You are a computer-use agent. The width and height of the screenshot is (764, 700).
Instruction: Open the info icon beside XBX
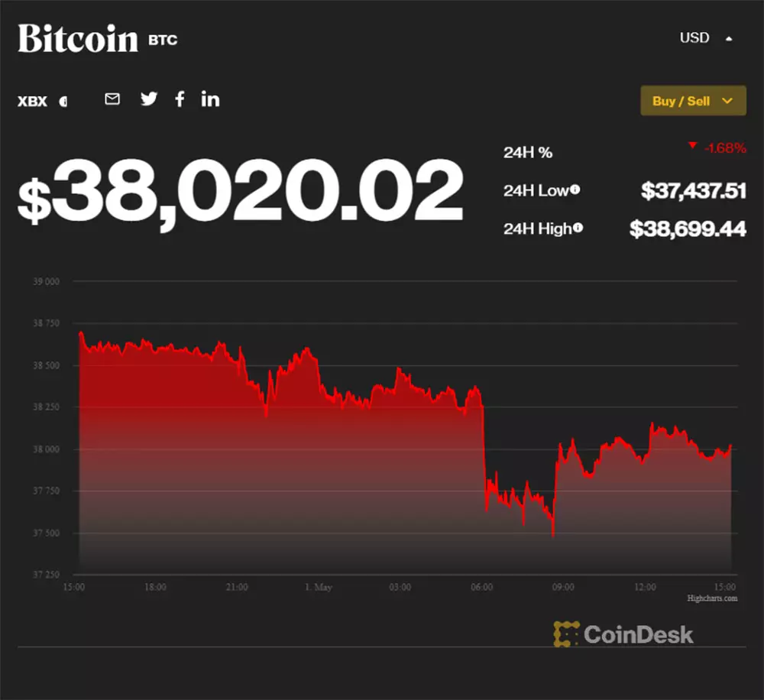[63, 101]
